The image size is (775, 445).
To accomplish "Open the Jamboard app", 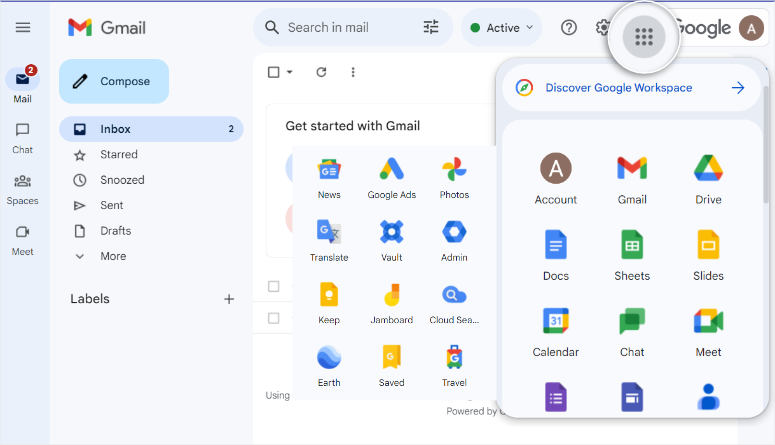I will [391, 304].
